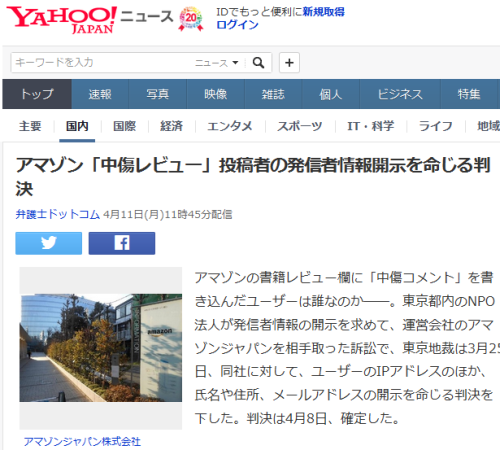
Task: Share article via Twitter button
Action: (x=49, y=243)
